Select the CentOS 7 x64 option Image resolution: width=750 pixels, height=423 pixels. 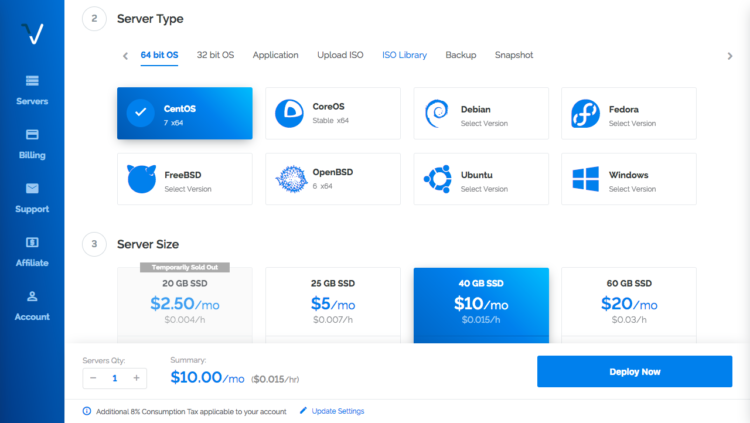click(x=185, y=113)
